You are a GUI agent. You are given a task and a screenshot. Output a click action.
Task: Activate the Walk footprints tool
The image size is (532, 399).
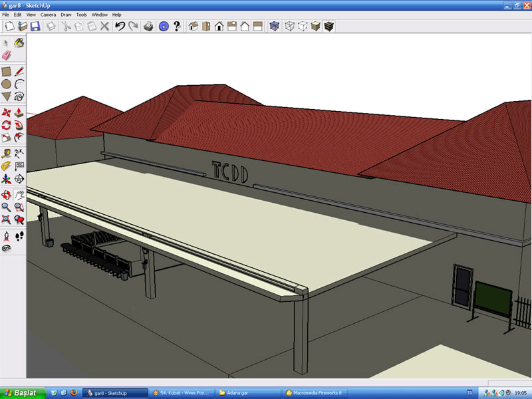tap(19, 236)
